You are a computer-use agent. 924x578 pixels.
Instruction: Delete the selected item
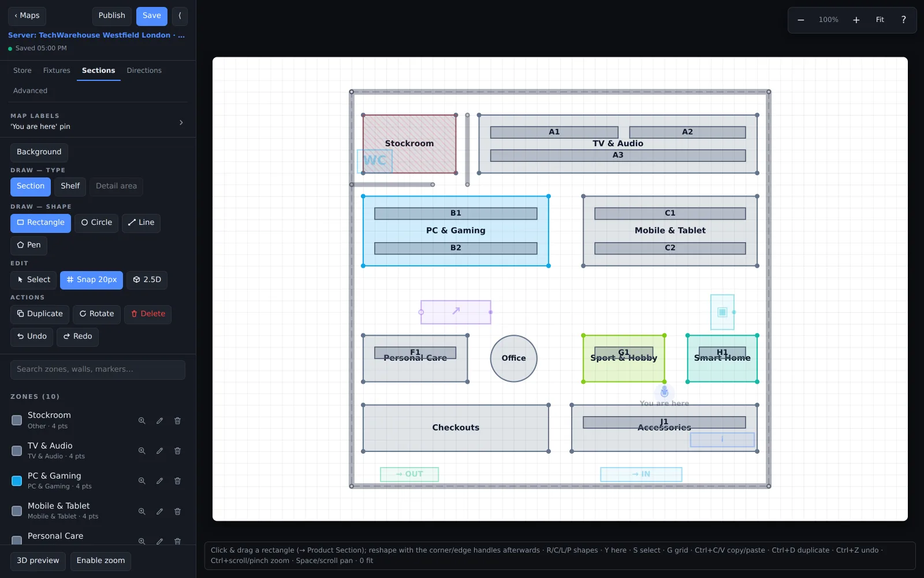coord(148,314)
